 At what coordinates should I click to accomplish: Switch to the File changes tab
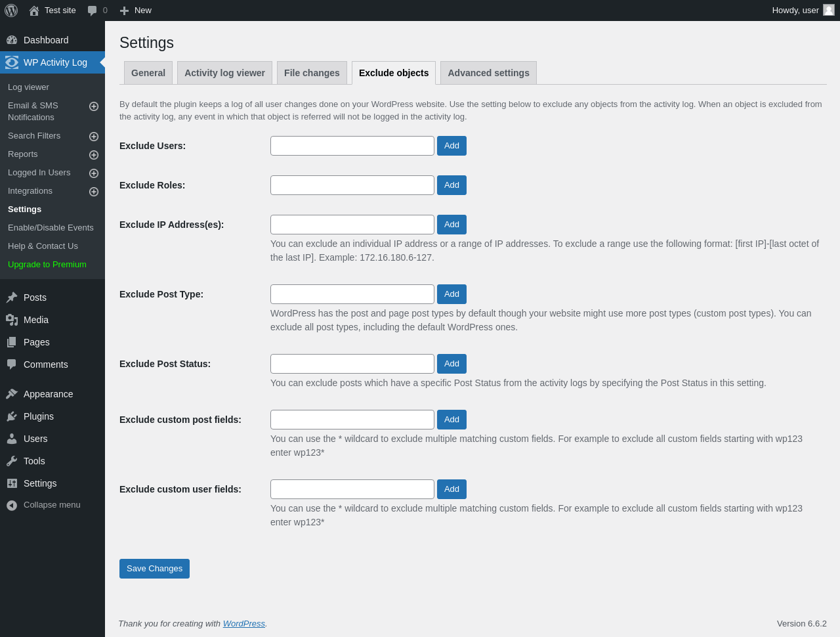(312, 73)
